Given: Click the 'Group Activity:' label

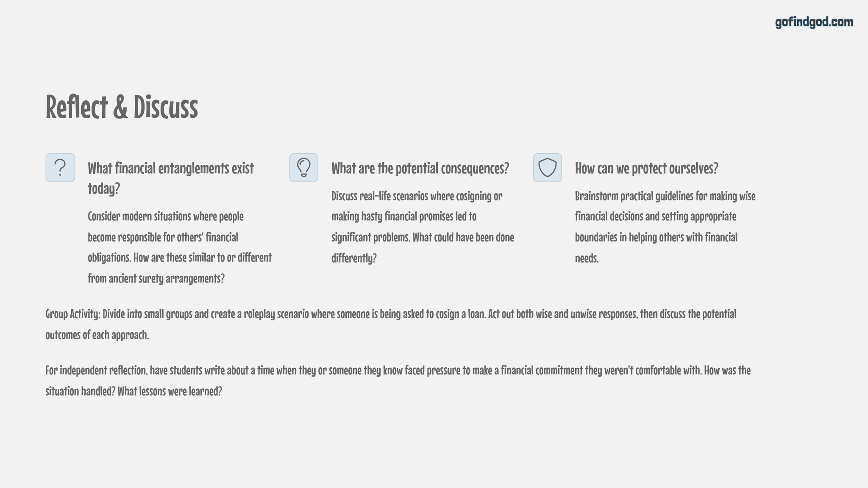Looking at the screenshot, I should click(73, 314).
